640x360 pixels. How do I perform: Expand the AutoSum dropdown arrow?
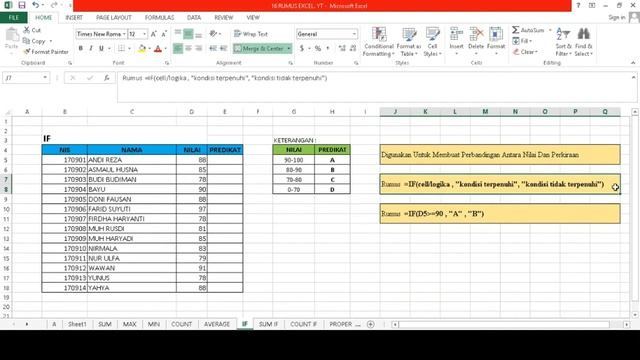coord(550,30)
